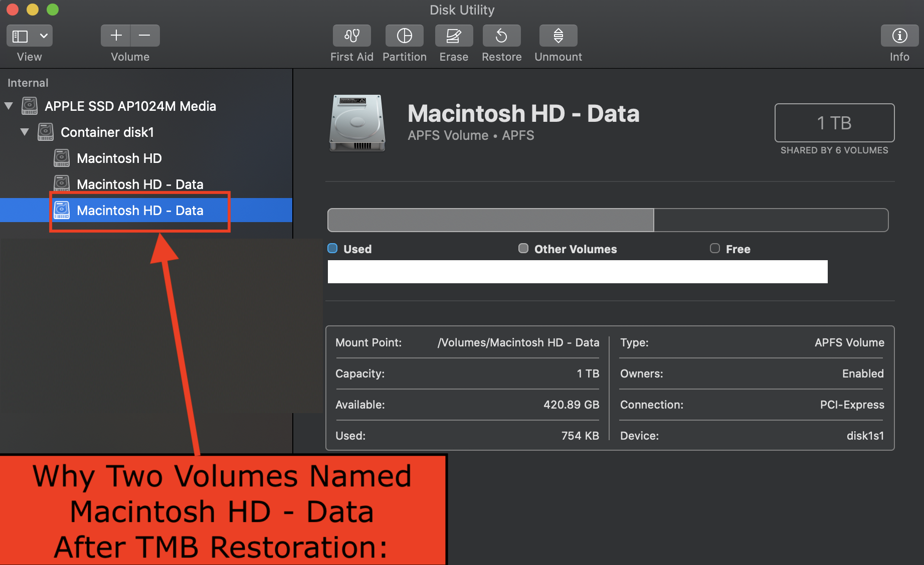Click the filled portion of storage usage bar
The height and width of the screenshot is (565, 924).
click(491, 220)
